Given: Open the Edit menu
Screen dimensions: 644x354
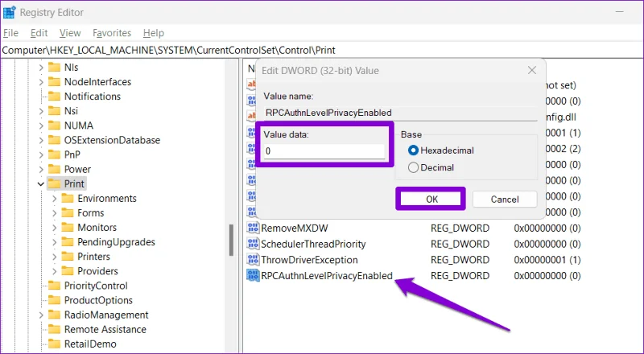Looking at the screenshot, I should click(x=39, y=33).
